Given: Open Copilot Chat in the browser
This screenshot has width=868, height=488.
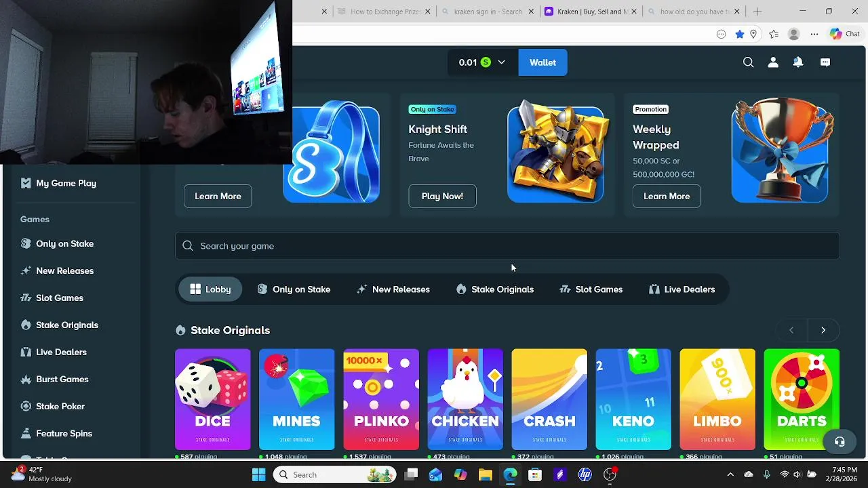Looking at the screenshot, I should pos(845,34).
